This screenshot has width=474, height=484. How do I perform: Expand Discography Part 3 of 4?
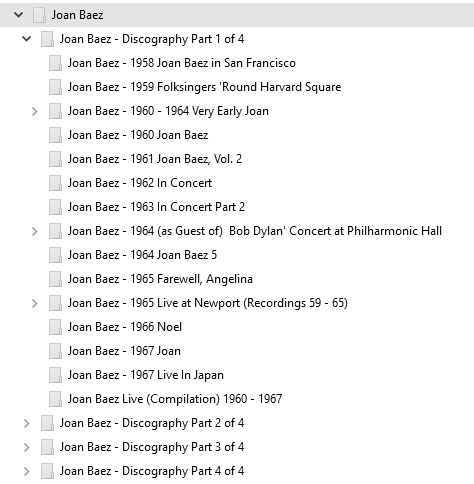(x=27, y=447)
